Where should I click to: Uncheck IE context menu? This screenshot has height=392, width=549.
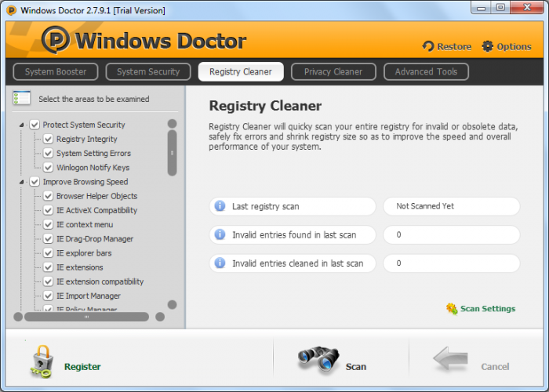coord(48,224)
